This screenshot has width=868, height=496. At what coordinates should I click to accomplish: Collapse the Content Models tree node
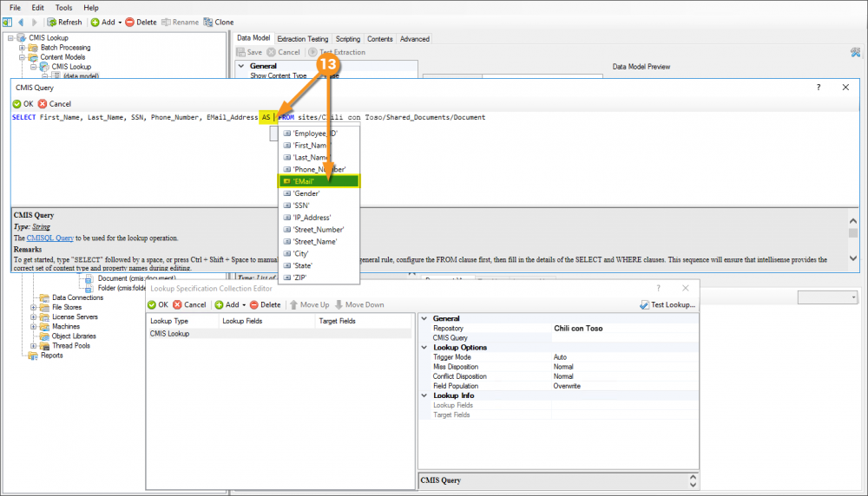click(23, 57)
